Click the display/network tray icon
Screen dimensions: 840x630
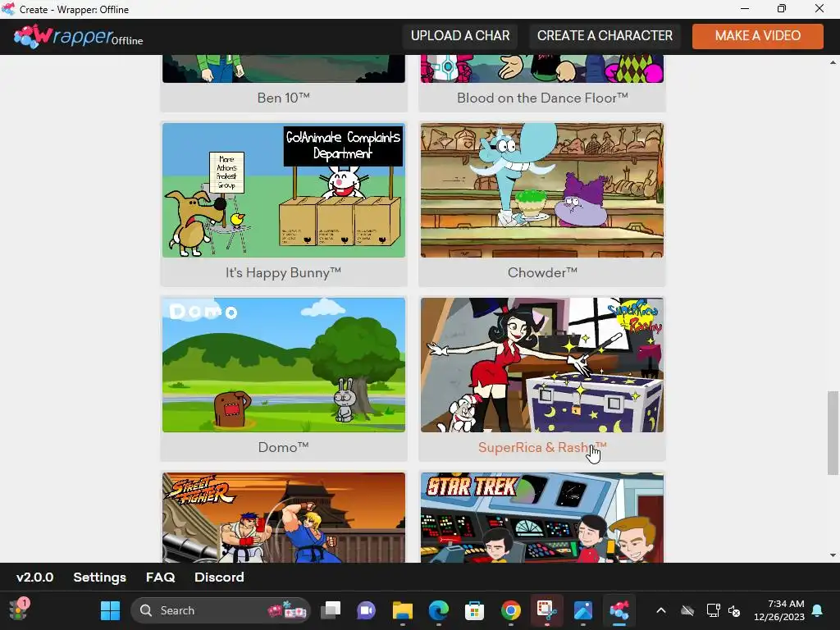point(713,610)
